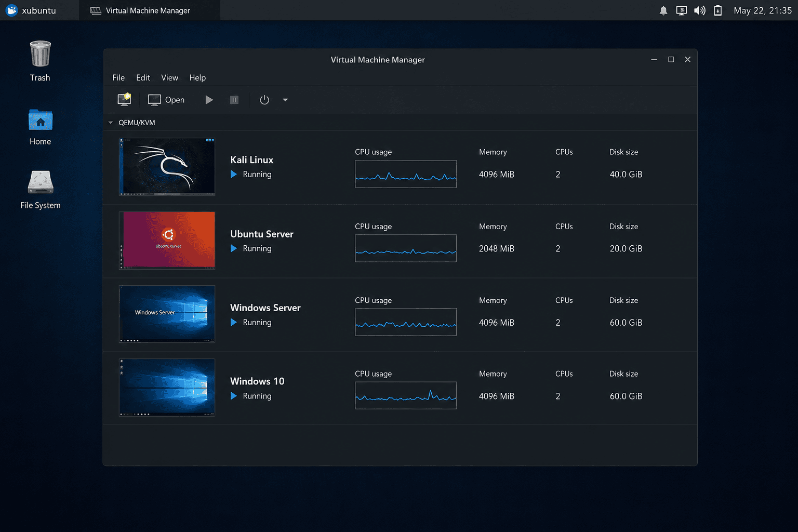Open the File System desktop icon

(x=41, y=190)
